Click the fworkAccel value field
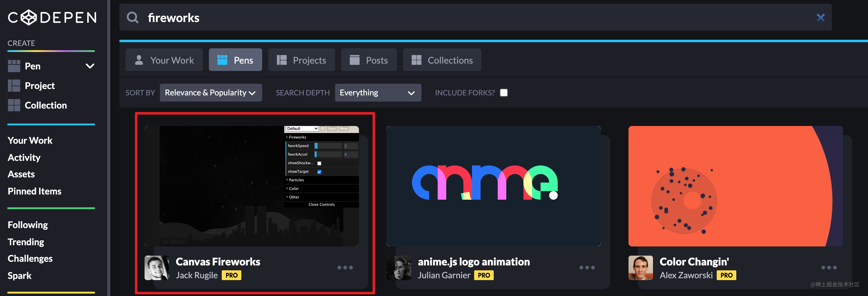 tap(350, 154)
